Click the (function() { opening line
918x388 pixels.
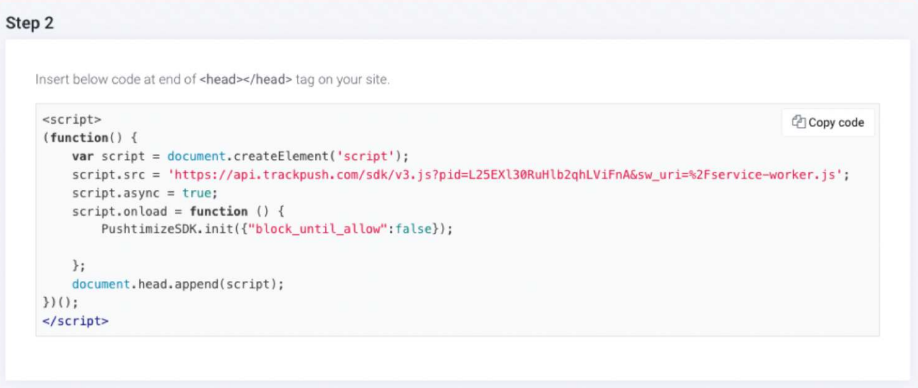(x=90, y=138)
